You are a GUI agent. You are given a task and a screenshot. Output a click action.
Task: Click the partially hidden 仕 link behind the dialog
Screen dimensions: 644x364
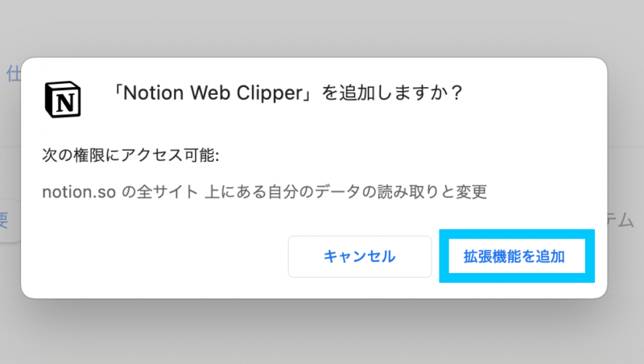(13, 74)
